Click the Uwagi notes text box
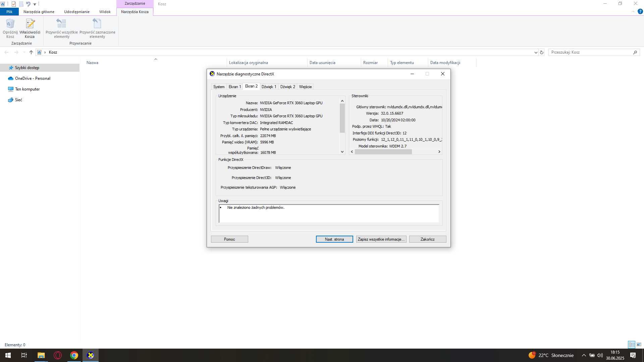This screenshot has height=362, width=644. coord(329,214)
